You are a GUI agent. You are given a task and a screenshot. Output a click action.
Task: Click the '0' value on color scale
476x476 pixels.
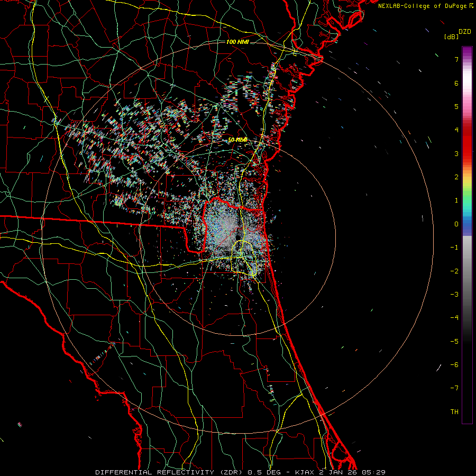tap(456, 224)
